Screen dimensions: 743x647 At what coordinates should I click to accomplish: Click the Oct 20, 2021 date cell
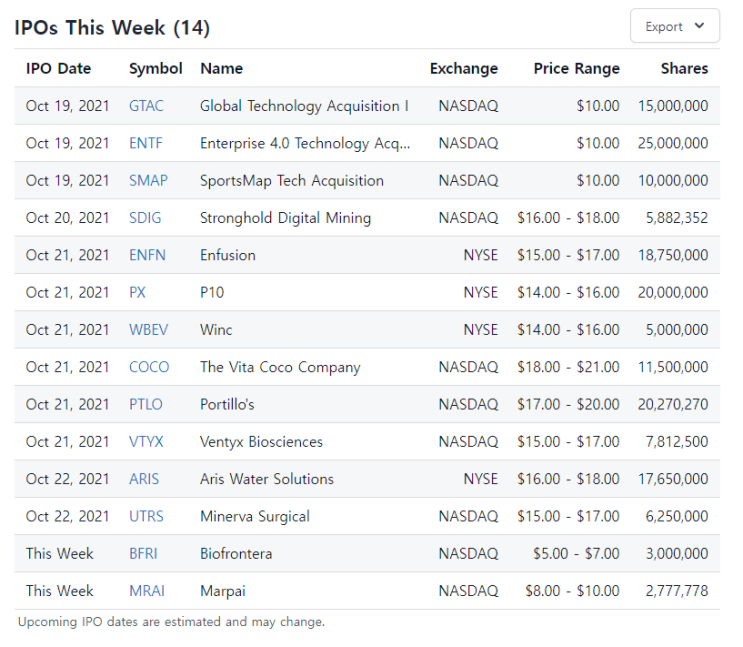click(67, 218)
